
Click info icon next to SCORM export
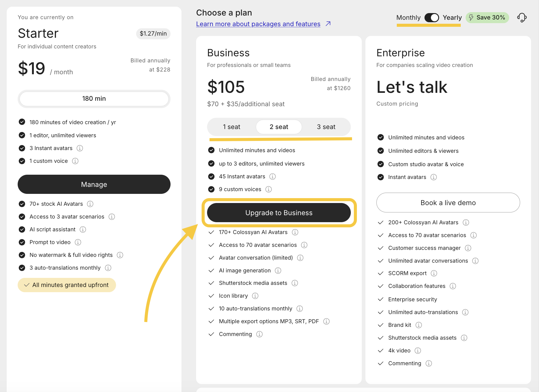coord(434,273)
